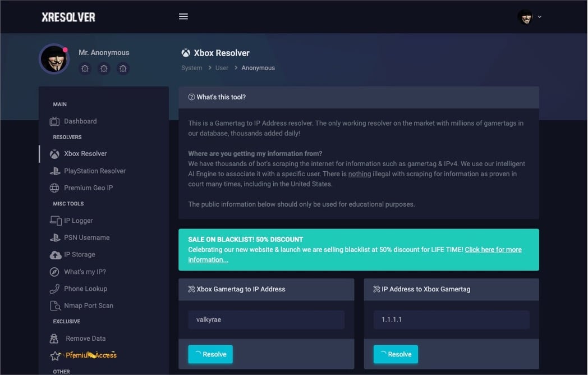Click the Xbox icon beside page title
The image size is (588, 375).
coord(186,53)
